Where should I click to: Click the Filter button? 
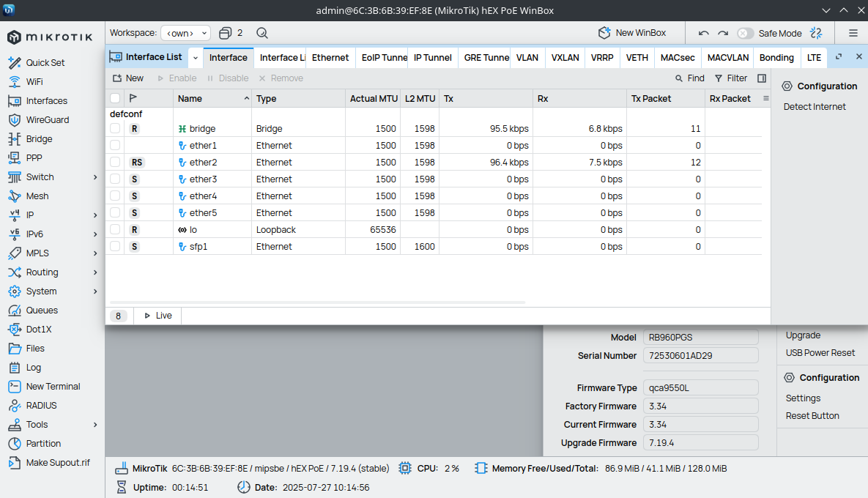tap(731, 78)
